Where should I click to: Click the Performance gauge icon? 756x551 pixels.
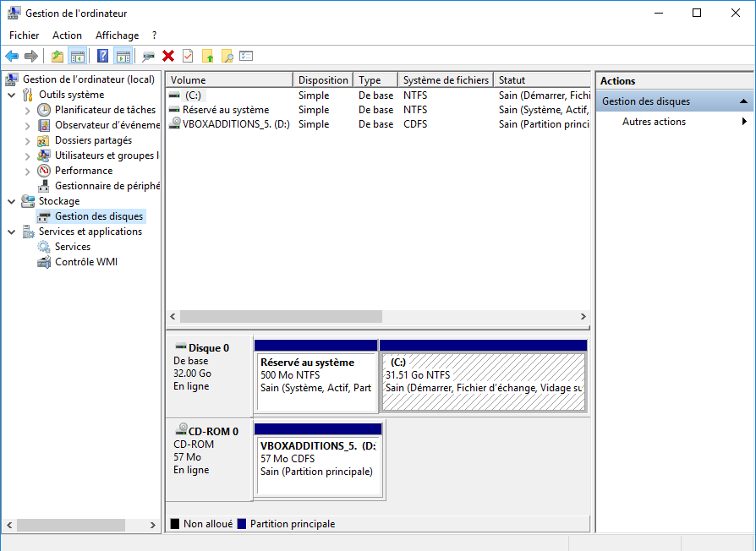(44, 171)
